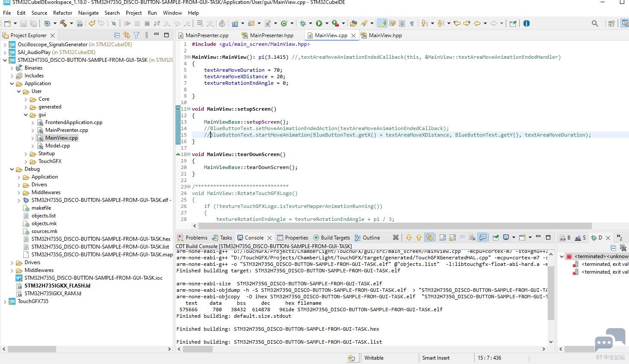Click the Project Explorer filter icon
The image size is (629, 364).
click(136, 35)
